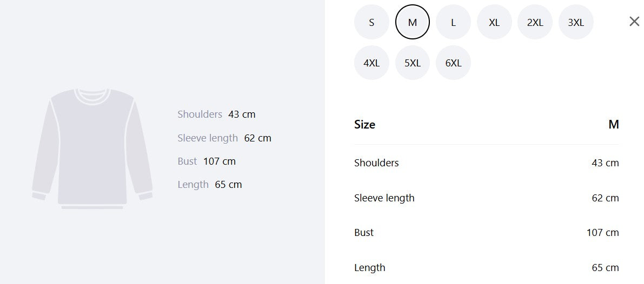Select size 4XL
The height and width of the screenshot is (284, 644).
point(371,63)
